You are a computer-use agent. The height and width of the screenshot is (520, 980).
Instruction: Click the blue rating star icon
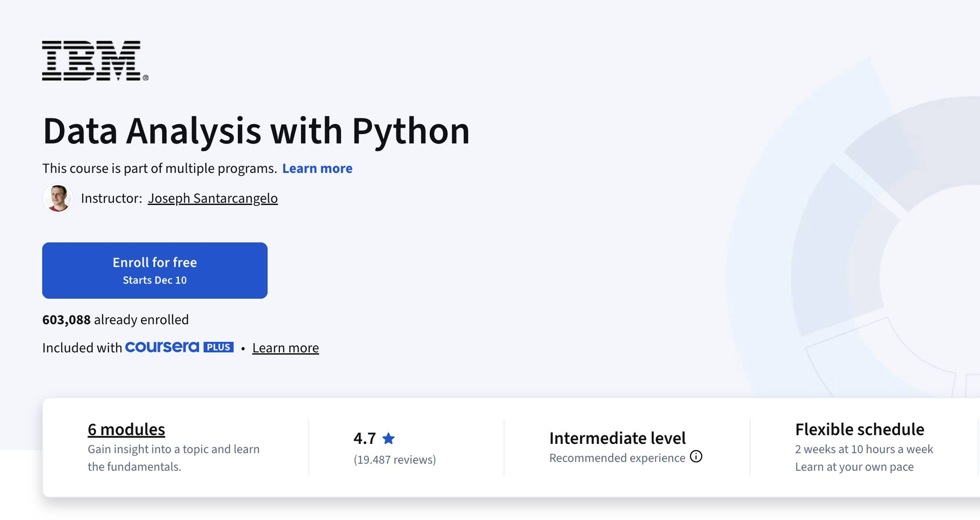[389, 438]
